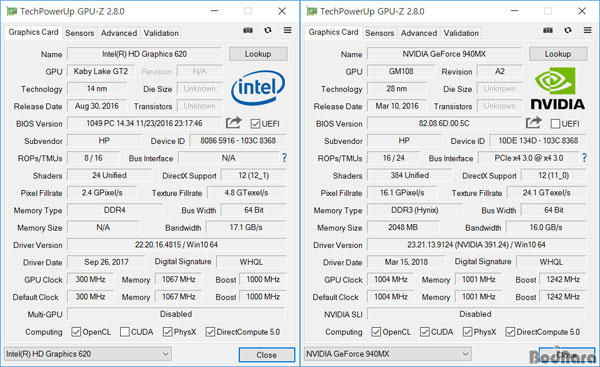Click the GPU-Z app icon in Intel window title bar
Viewport: 600px width, 367px height.
(x=12, y=11)
